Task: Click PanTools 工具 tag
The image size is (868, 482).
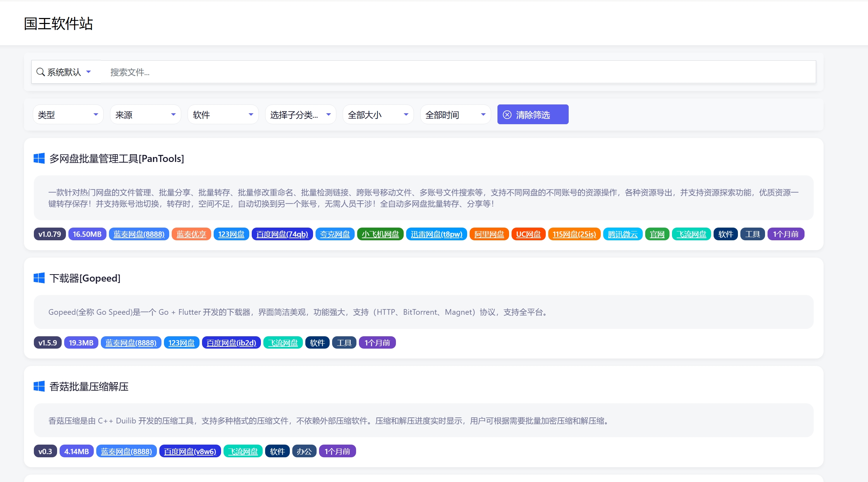Action: (x=753, y=234)
